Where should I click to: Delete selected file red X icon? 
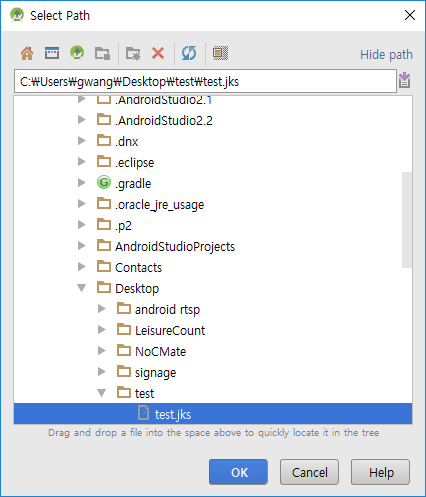(x=158, y=53)
